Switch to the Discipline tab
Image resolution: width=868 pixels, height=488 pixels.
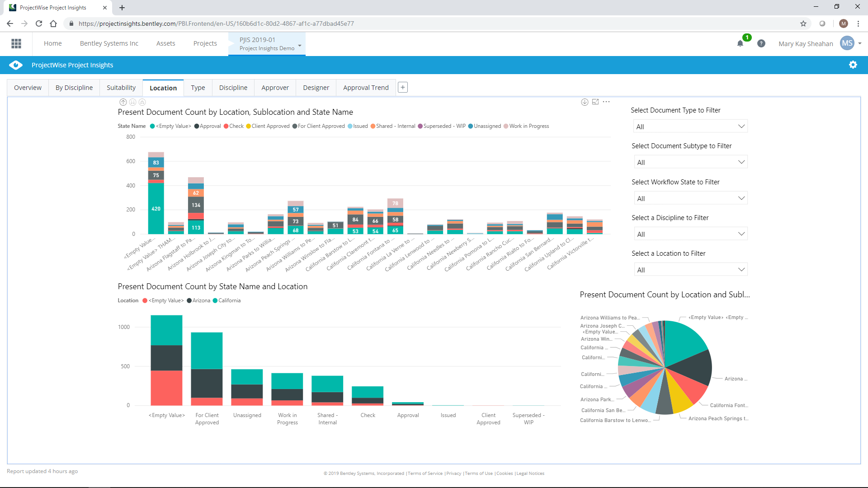coord(233,88)
